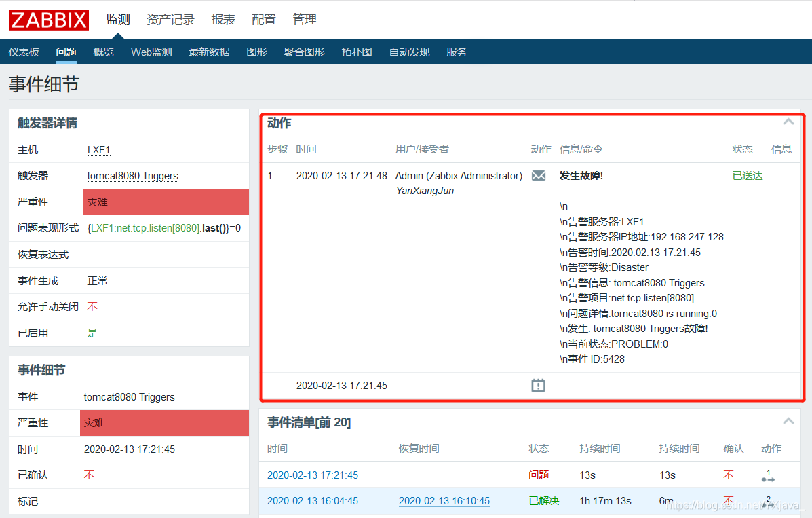Click 当前状态:PROBLEM:0 line

pos(614,344)
